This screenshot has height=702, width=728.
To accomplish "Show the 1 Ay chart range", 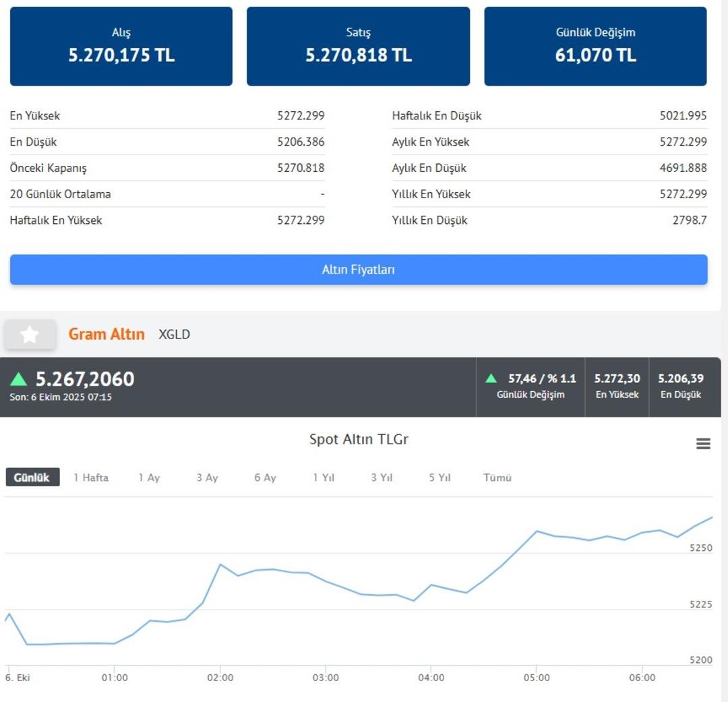I will click(x=149, y=477).
